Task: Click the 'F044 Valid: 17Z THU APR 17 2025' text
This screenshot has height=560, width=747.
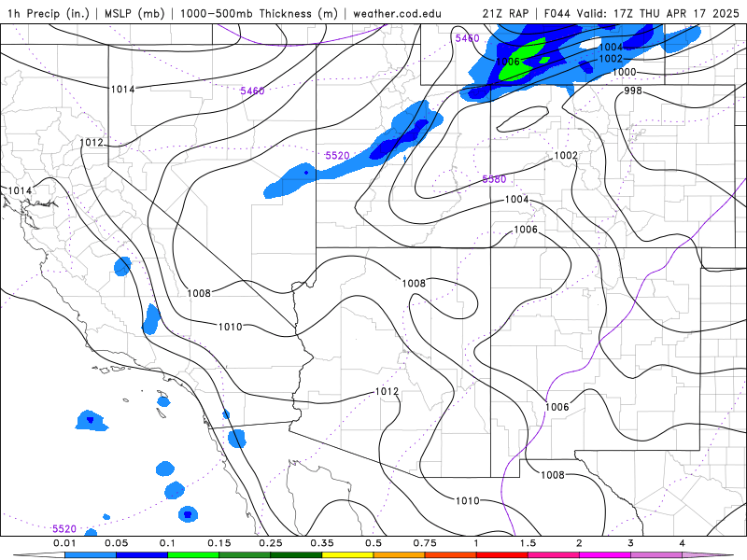Action: pyautogui.click(x=641, y=13)
